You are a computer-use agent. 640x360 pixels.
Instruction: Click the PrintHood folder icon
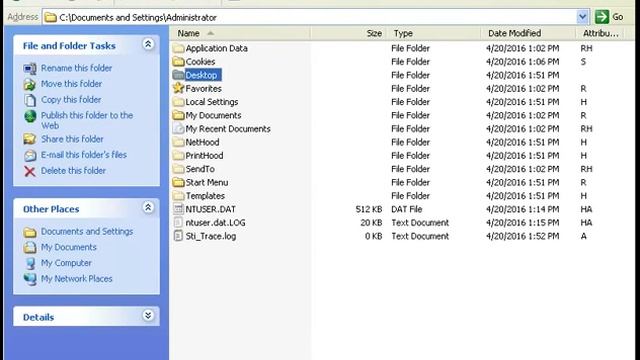tap(178, 156)
